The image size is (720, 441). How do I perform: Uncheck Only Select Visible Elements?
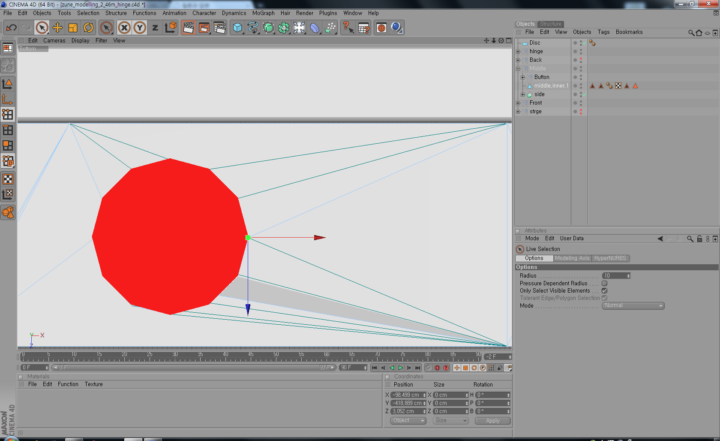pyautogui.click(x=604, y=291)
